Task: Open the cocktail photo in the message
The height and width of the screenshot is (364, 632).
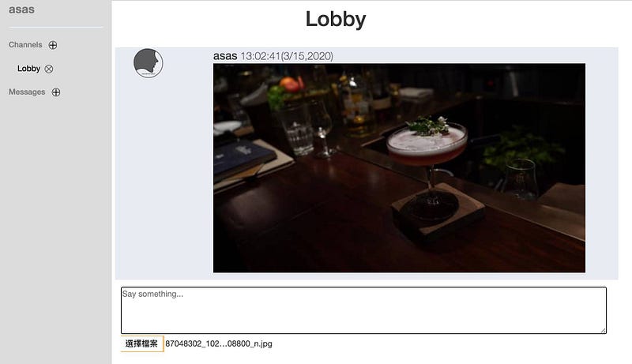Action: [x=399, y=168]
